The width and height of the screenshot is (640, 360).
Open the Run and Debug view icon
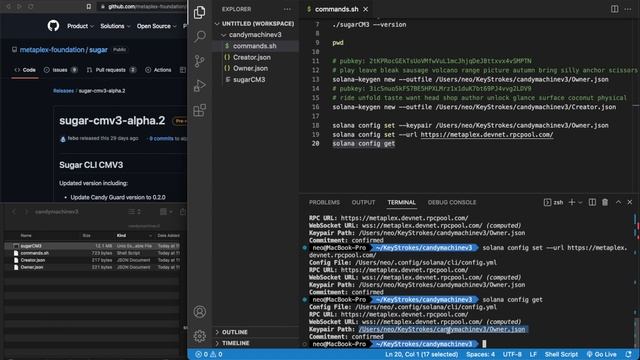coord(200,86)
